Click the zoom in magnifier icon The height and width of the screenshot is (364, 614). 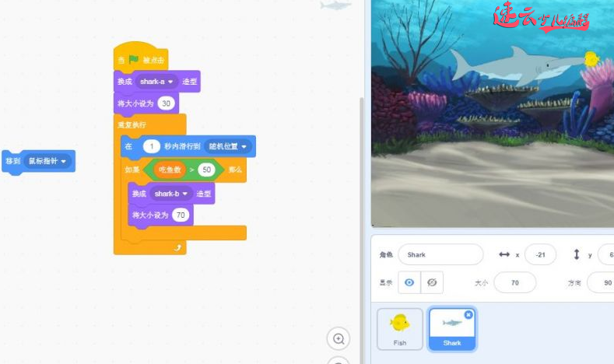pos(339,338)
